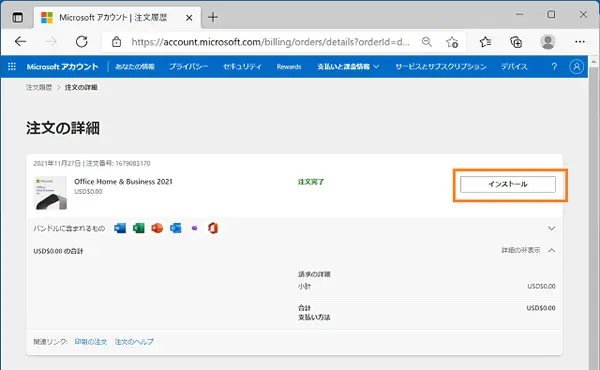Open the tab actions menu icon

[x=18, y=17]
